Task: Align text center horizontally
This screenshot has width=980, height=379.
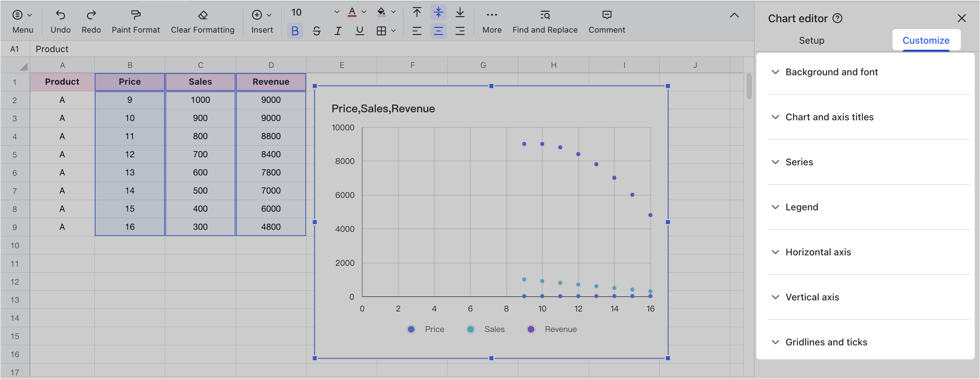Action: [438, 31]
